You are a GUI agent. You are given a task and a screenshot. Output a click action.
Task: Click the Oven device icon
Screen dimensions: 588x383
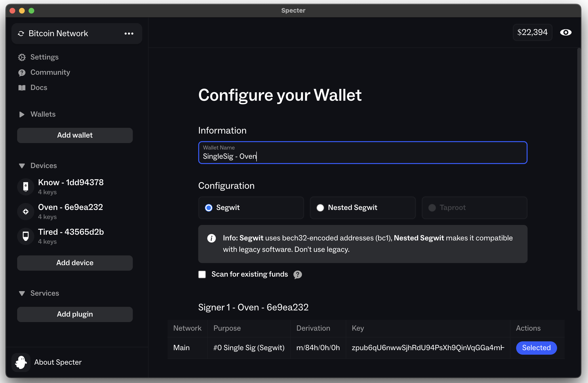point(26,211)
